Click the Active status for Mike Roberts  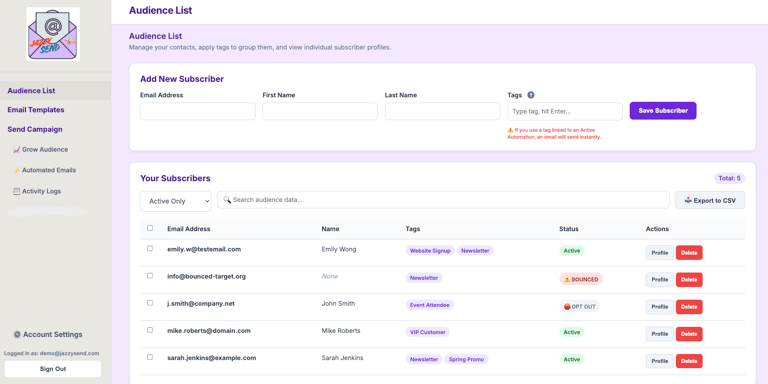[572, 332]
